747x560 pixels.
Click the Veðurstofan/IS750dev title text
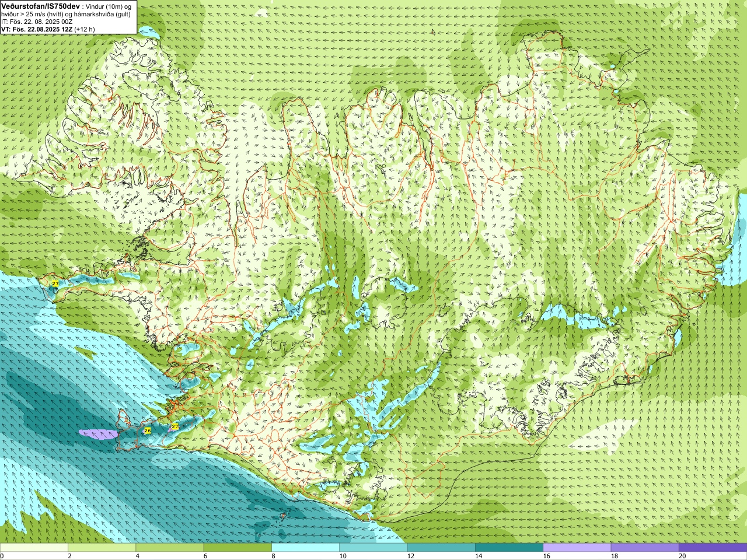tap(40, 6)
